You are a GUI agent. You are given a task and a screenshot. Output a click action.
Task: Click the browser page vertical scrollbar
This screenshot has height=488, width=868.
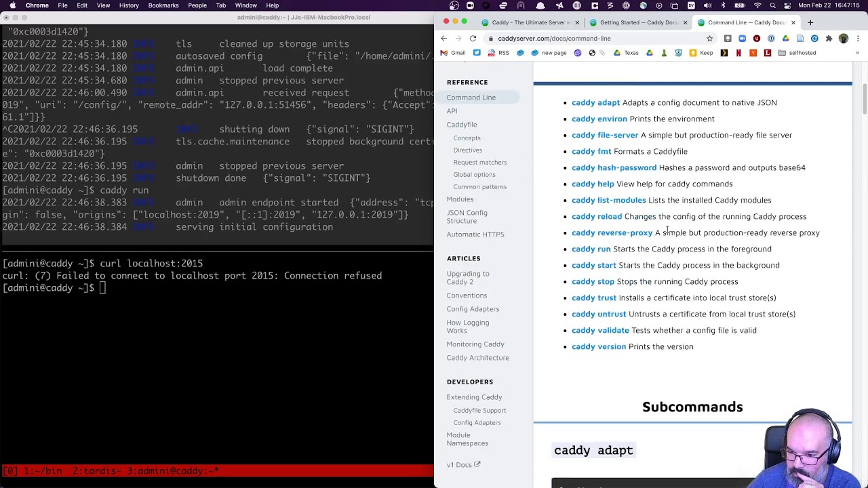pos(865,98)
